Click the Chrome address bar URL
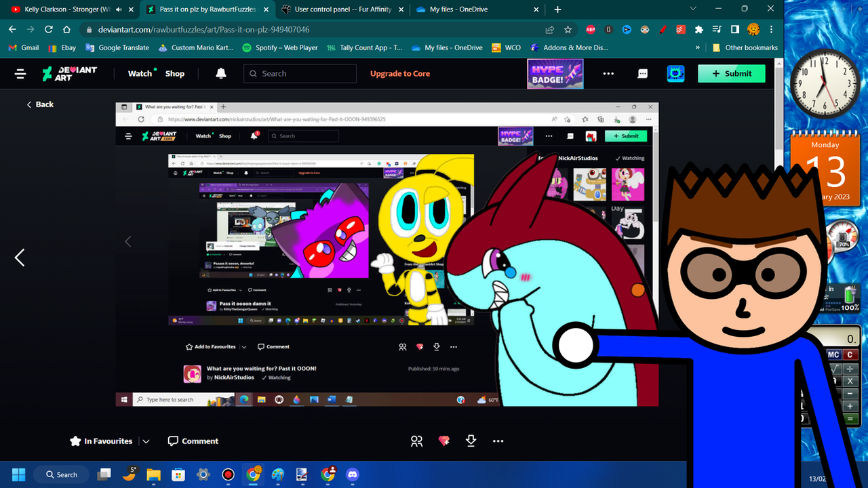 pos(204,30)
